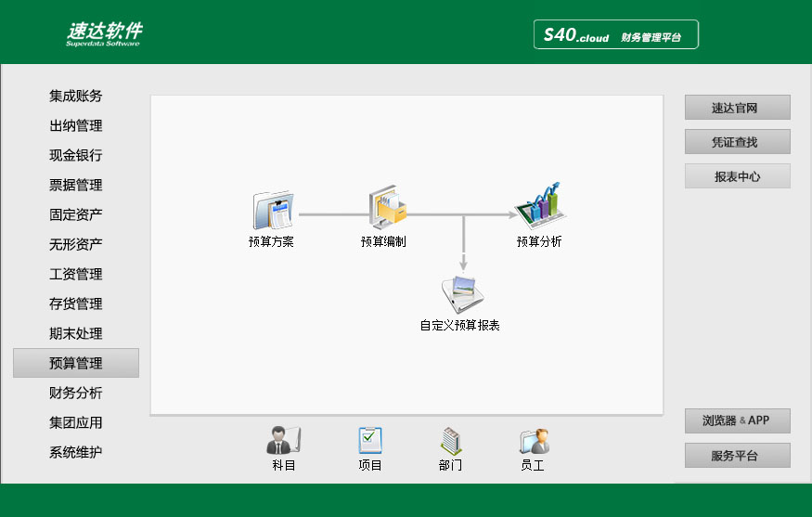812x517 pixels.
Task: Switch to 固定资产 module
Action: pos(75,214)
